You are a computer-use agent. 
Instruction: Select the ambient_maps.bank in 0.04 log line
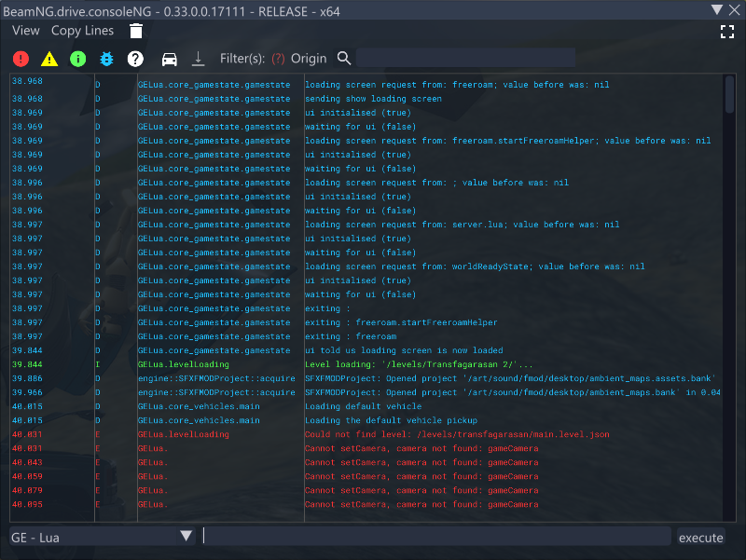[512, 392]
